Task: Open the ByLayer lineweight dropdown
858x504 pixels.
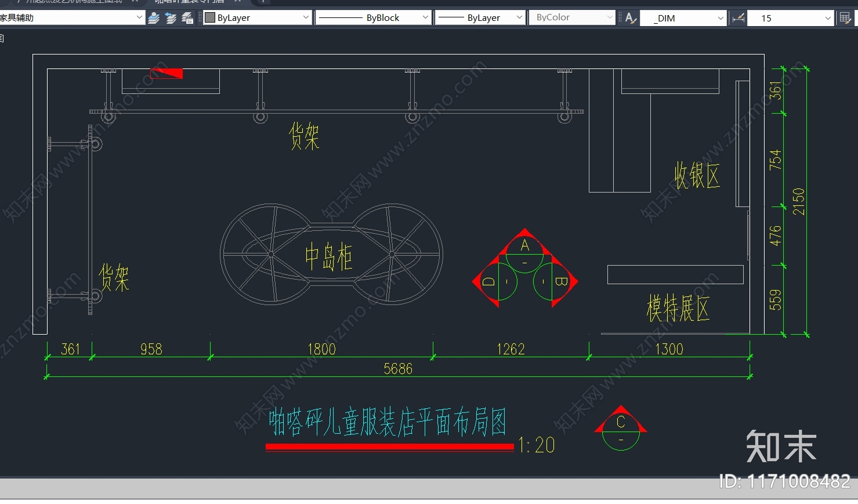Action: point(480,18)
